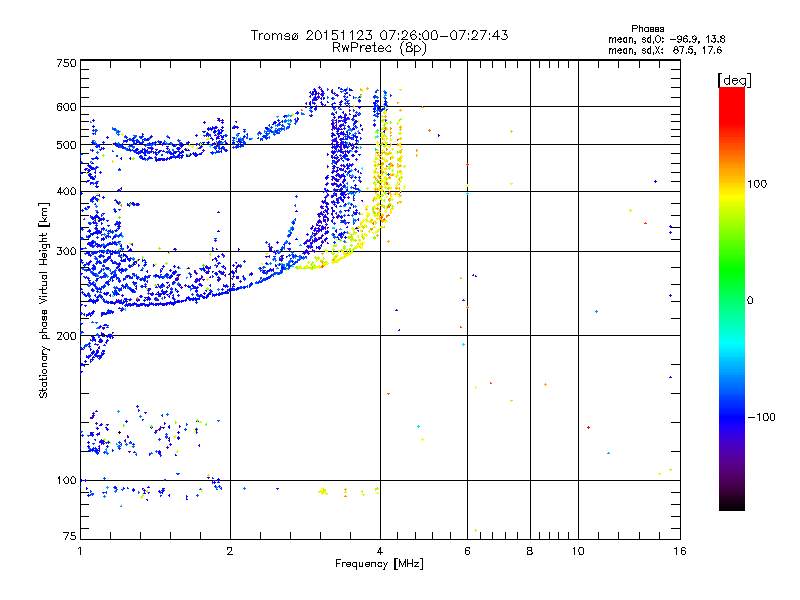This screenshot has width=800, height=600.
Task: Click the "750" height axis tick label
Action: [66, 63]
